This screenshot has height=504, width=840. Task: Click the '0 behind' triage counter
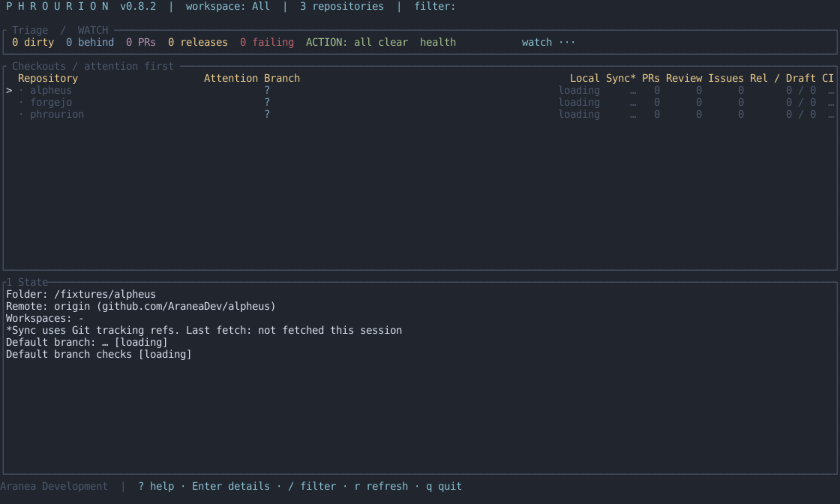[x=90, y=42]
